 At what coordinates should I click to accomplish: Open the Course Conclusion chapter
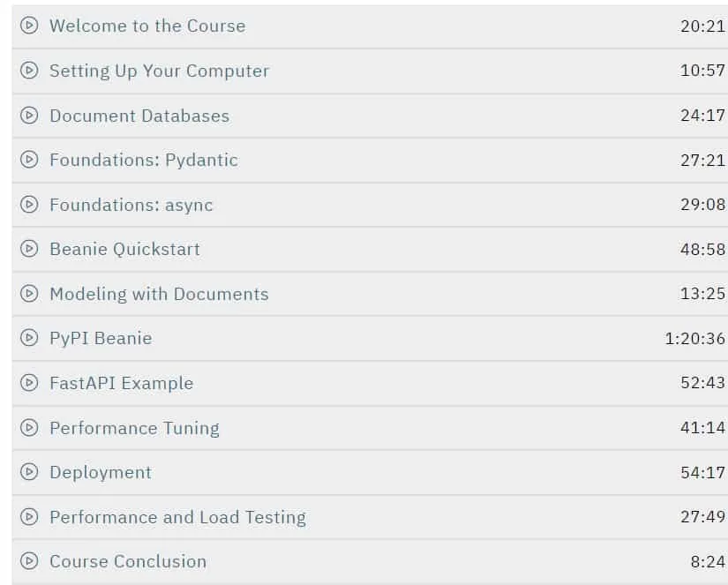pos(128,561)
